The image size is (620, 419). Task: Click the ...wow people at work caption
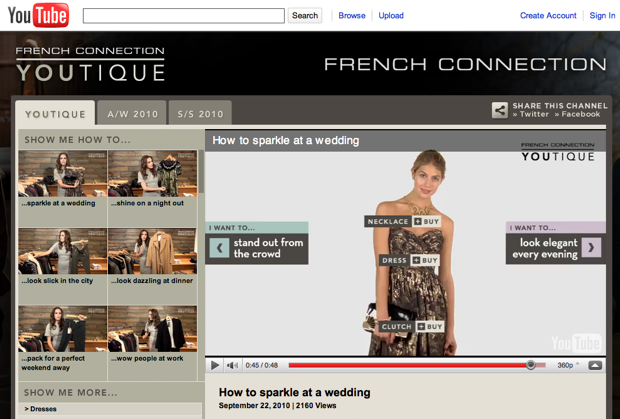(147, 359)
